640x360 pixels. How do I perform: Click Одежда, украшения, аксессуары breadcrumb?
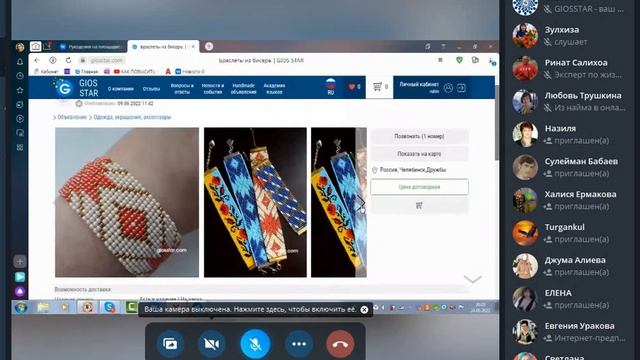(132, 117)
